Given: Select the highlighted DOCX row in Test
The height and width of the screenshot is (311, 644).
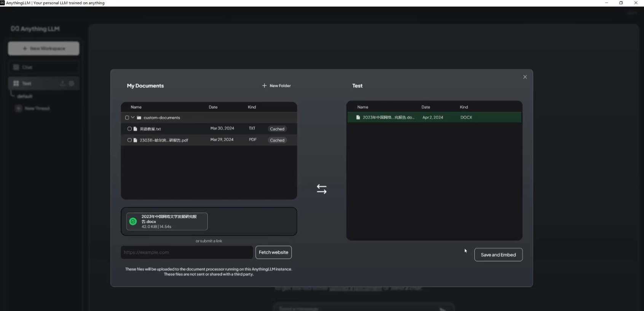Looking at the screenshot, I should [434, 117].
